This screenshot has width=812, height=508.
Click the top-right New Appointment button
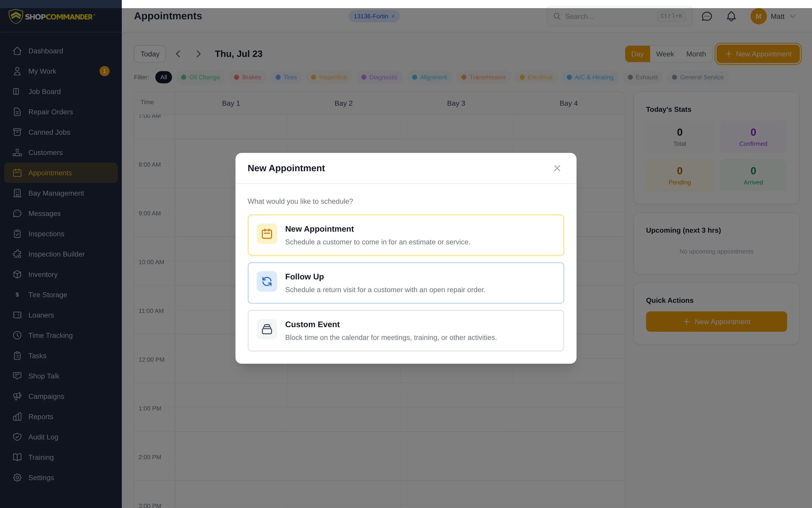[x=758, y=54]
